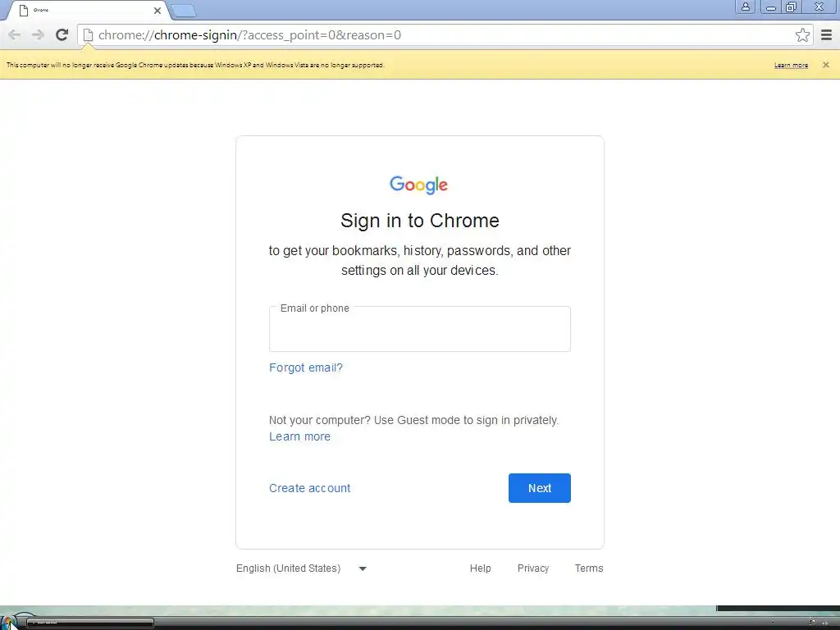The height and width of the screenshot is (630, 840).
Task: Select the taskbar button for the open window
Action: point(90,623)
